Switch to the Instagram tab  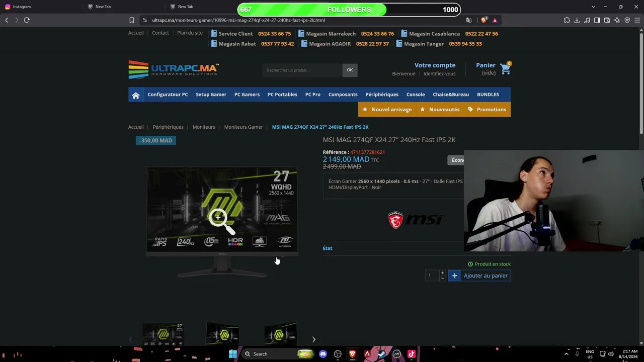40,7
